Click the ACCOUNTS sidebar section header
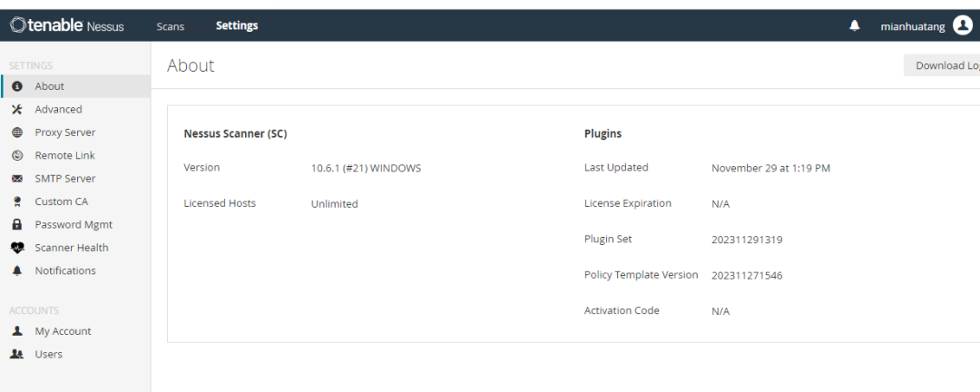 pos(34,310)
